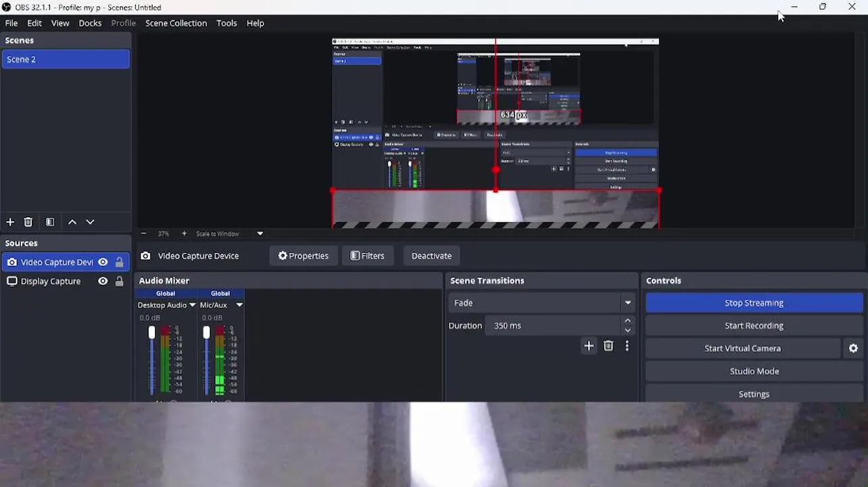Open the Desktop Audio source dropdown
Screen dimensions: 868x487
point(192,305)
